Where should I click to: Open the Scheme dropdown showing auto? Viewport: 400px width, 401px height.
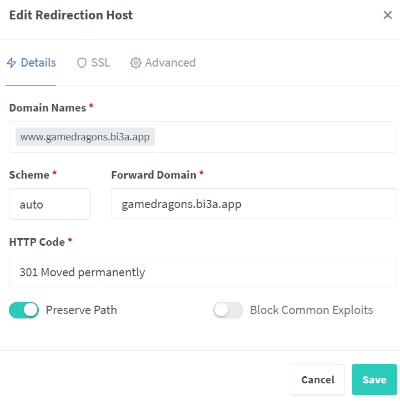(50, 204)
